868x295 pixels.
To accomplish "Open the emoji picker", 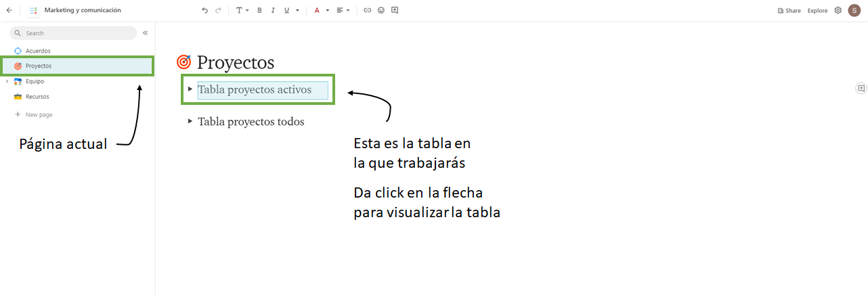I will 381,10.
